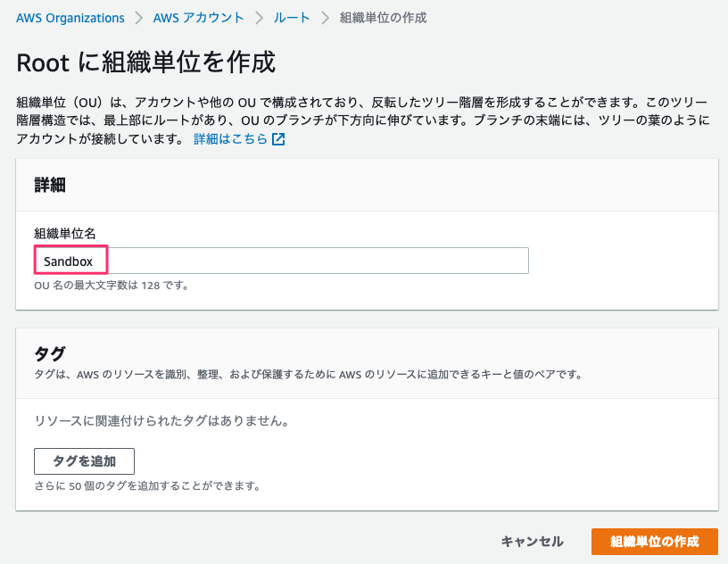The width and height of the screenshot is (728, 564).
Task: Click the breadcrumb chevron after AWS Organizations
Action: click(x=138, y=18)
